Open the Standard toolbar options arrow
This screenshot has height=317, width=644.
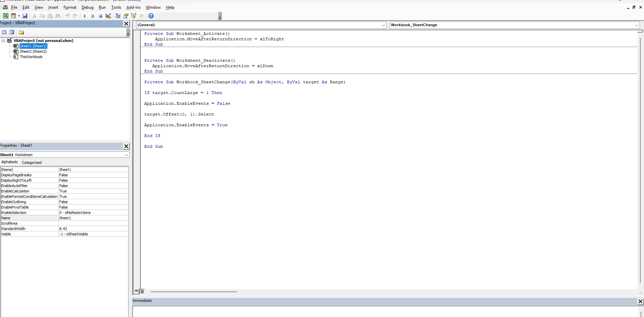coord(220,16)
